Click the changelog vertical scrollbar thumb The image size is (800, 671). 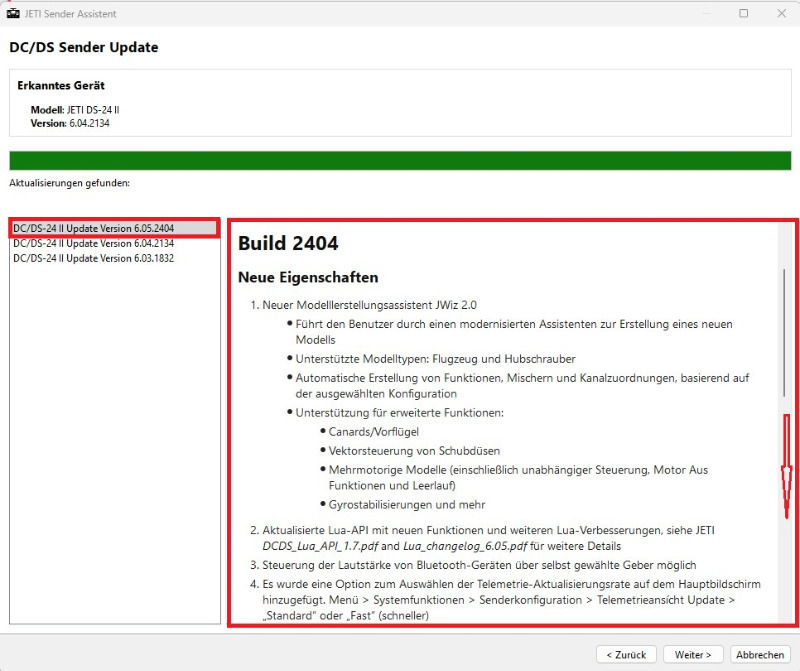coord(784,333)
